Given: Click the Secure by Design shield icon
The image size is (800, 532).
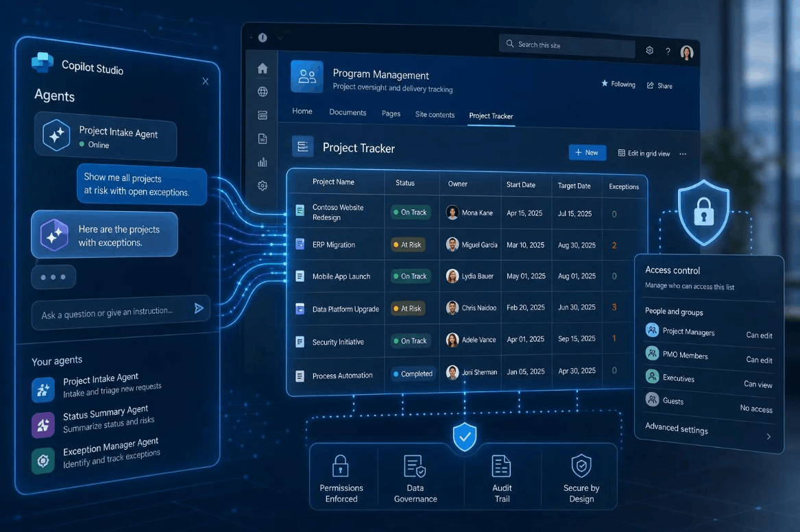Looking at the screenshot, I should click(581, 465).
